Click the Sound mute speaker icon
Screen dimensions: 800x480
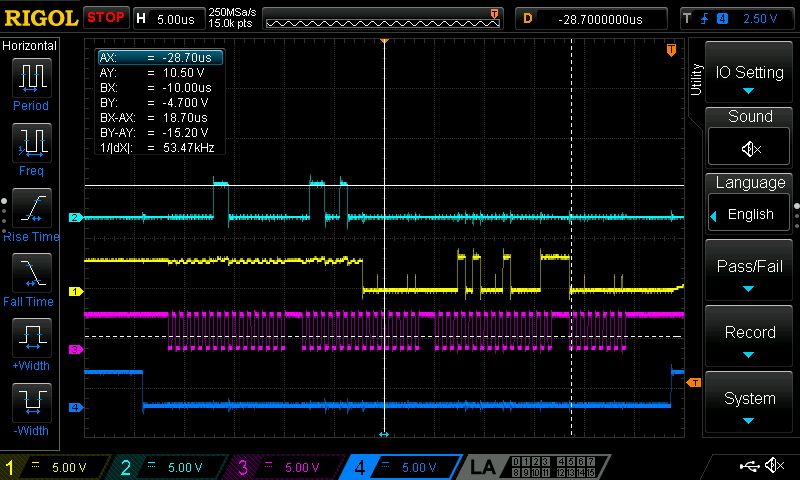click(750, 149)
